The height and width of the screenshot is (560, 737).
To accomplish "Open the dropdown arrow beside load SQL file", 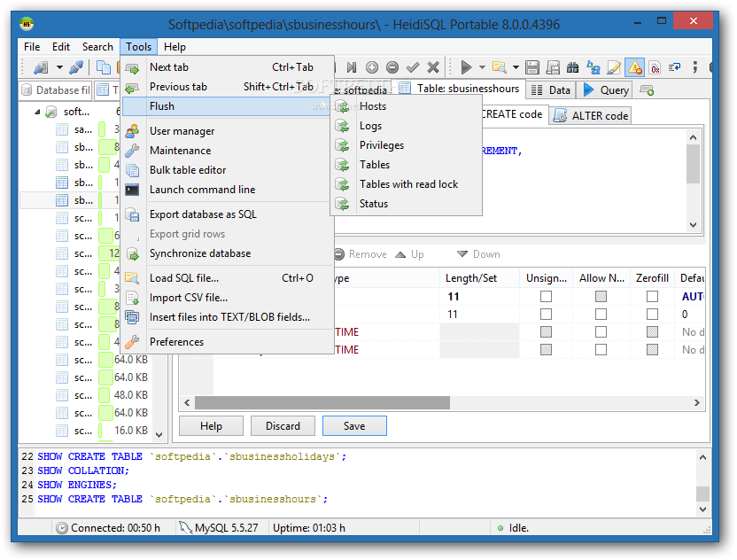I will (x=516, y=67).
